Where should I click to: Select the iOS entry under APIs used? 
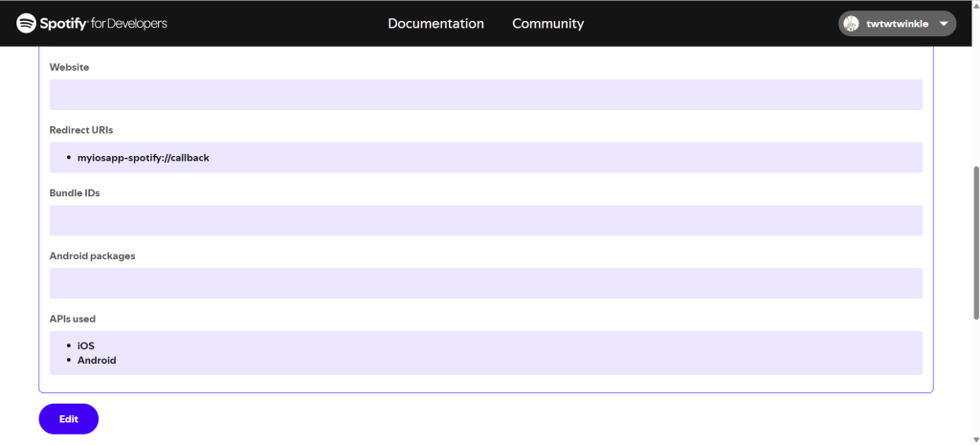click(85, 345)
